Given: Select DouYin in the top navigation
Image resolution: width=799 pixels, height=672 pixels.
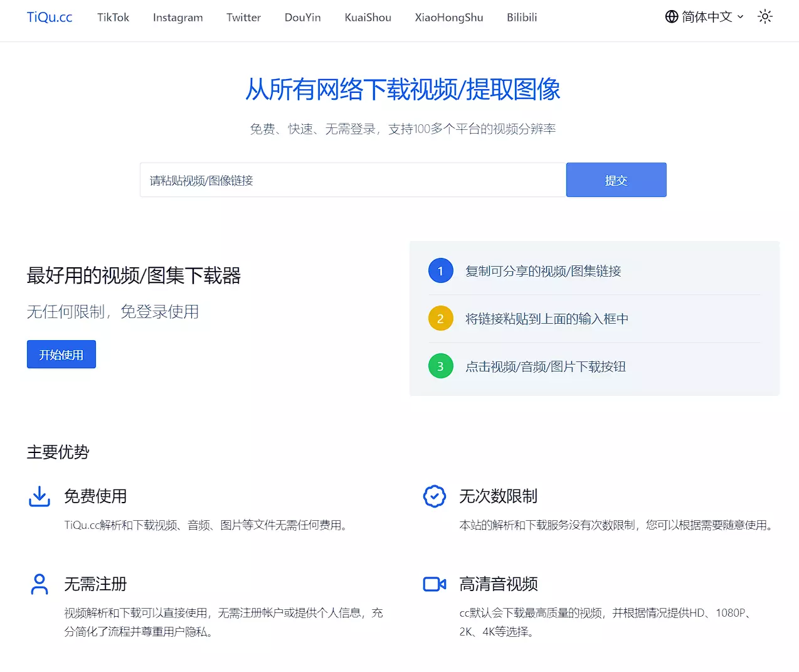Looking at the screenshot, I should point(302,18).
